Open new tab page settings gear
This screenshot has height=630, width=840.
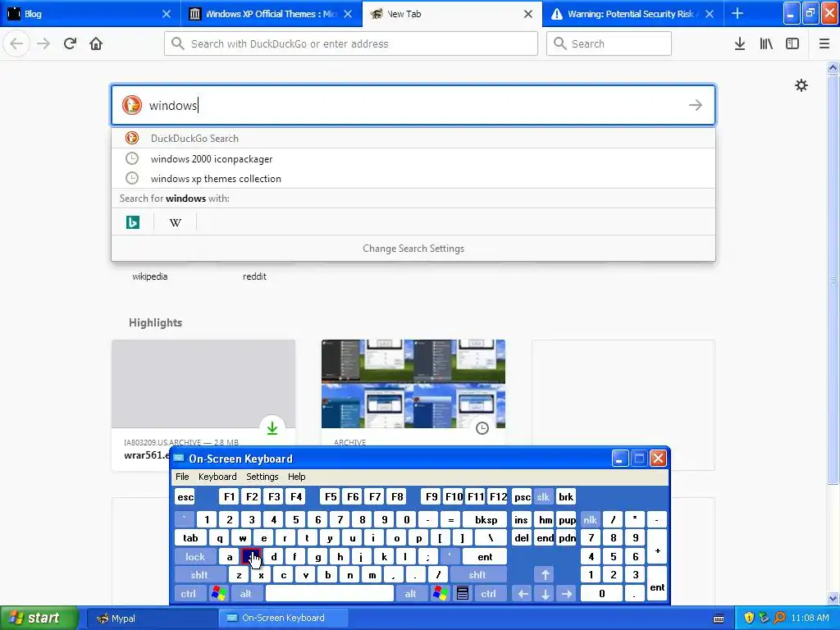point(801,85)
